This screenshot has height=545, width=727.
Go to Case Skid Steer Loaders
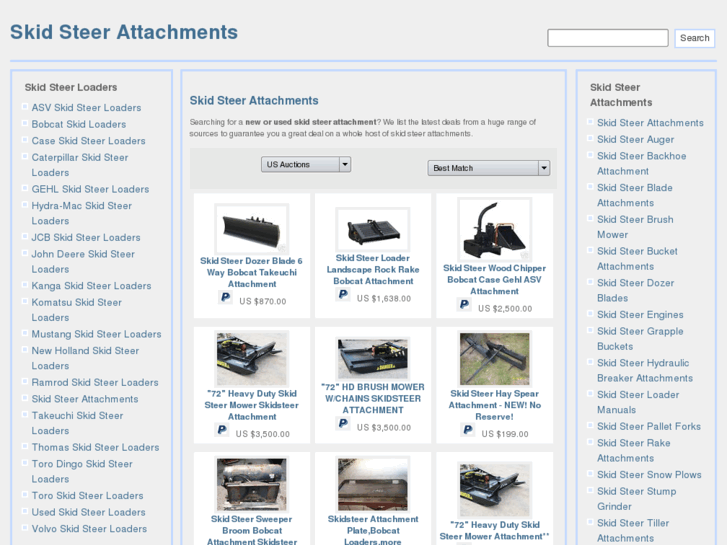(x=89, y=141)
